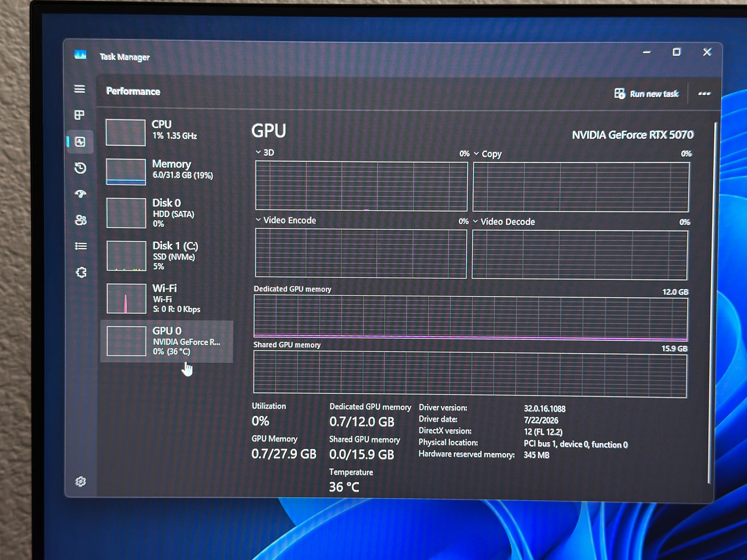Click the Memory mini graph thumbnail
Viewport: 747px width, 560px height.
(x=126, y=172)
